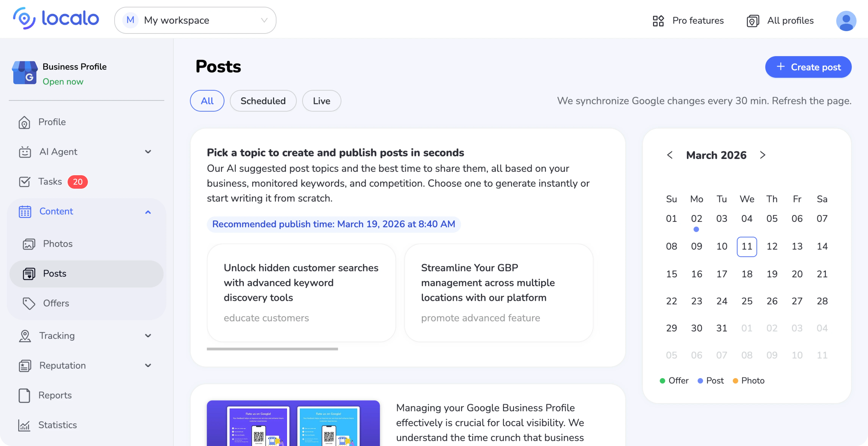
Task: Toggle the Offer filter in calendar legend
Action: pos(674,381)
